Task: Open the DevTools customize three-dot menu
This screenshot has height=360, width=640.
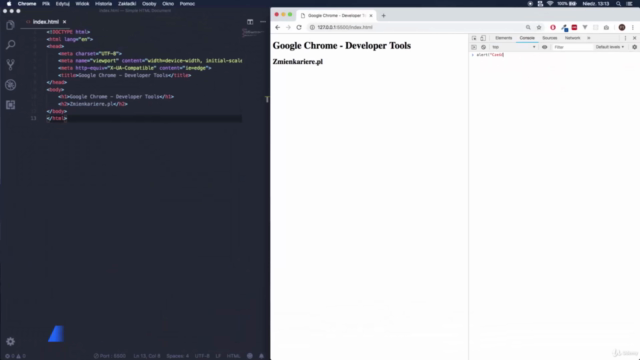Action: 625,38
